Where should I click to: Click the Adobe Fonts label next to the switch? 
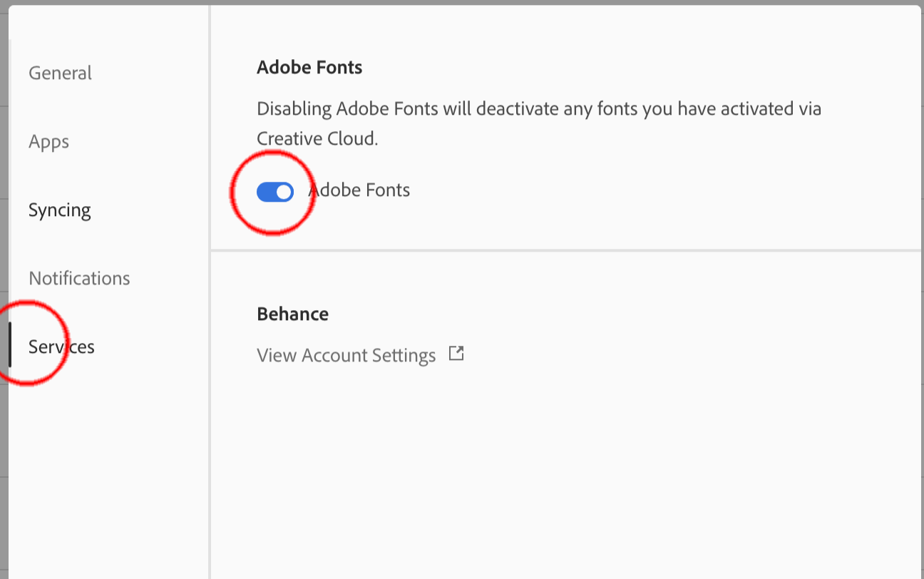359,190
